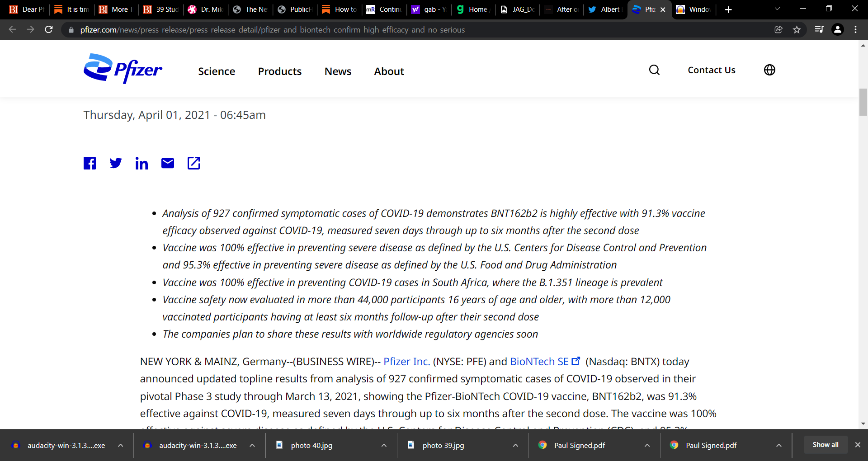Open tab search dropdown arrow

[x=777, y=9]
